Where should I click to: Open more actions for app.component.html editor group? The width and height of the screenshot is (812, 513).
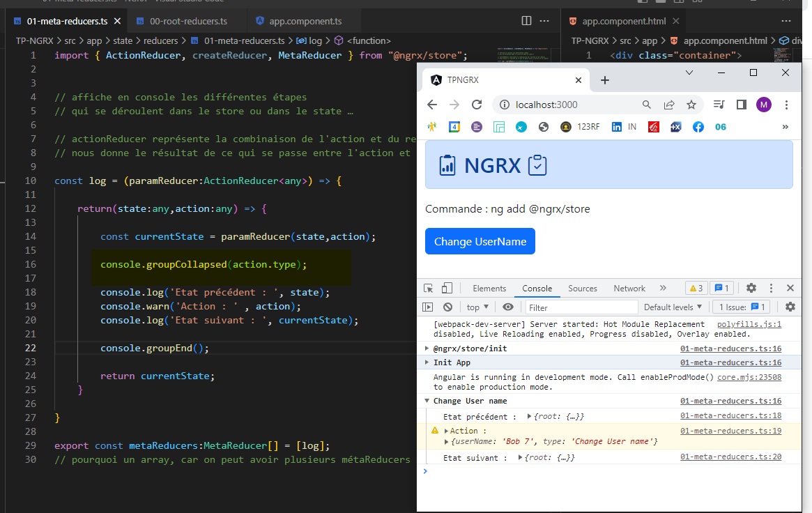(x=786, y=21)
